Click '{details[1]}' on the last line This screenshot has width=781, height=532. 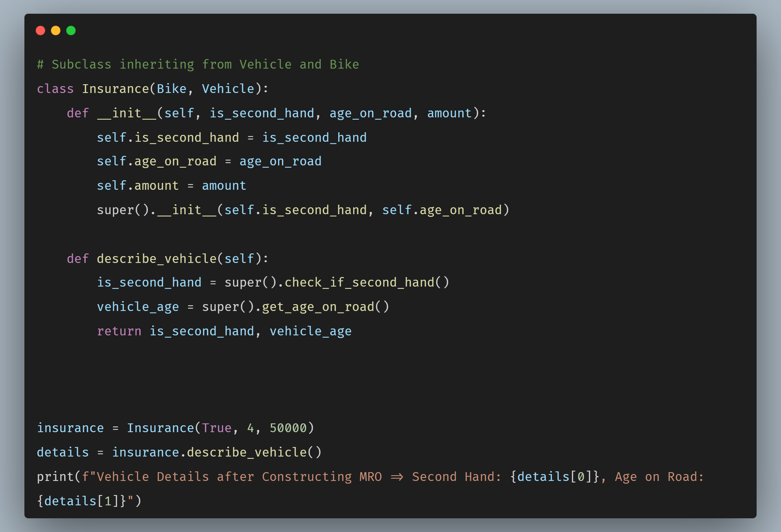click(x=82, y=501)
